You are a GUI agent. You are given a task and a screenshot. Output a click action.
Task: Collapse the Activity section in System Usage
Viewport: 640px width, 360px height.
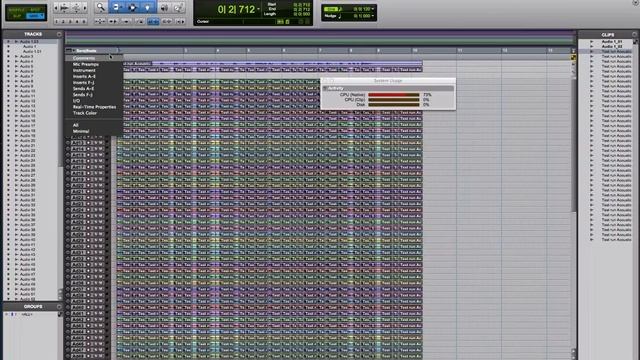(x=325, y=88)
